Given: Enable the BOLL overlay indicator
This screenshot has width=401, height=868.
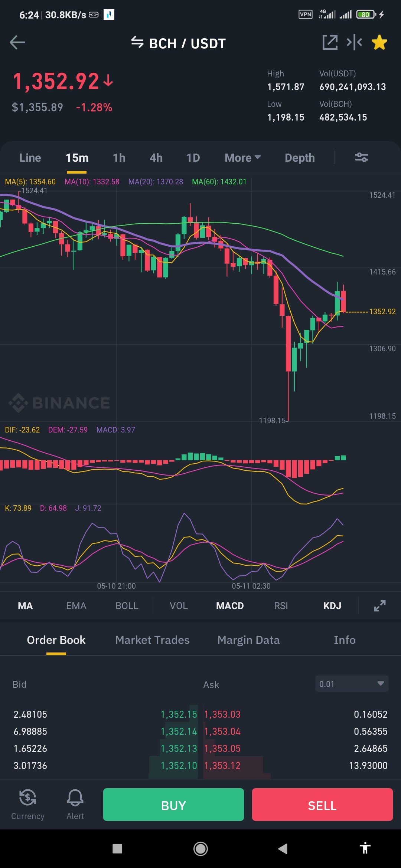Looking at the screenshot, I should tap(127, 606).
